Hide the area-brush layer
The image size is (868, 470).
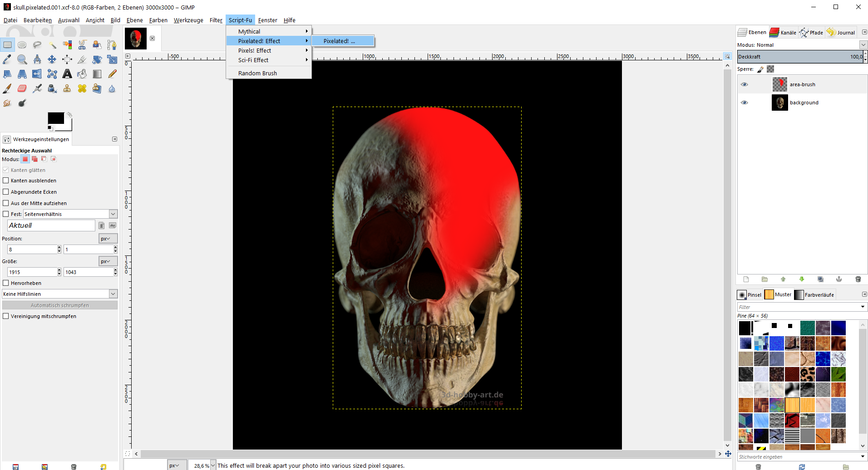[744, 84]
